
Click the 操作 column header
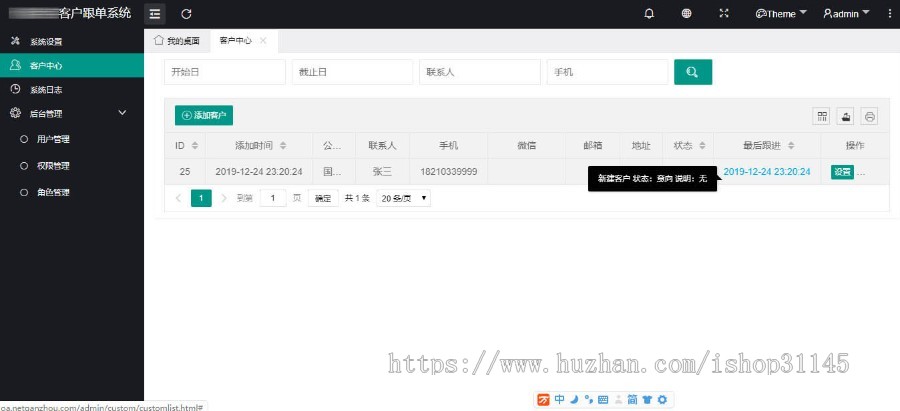[x=855, y=146]
